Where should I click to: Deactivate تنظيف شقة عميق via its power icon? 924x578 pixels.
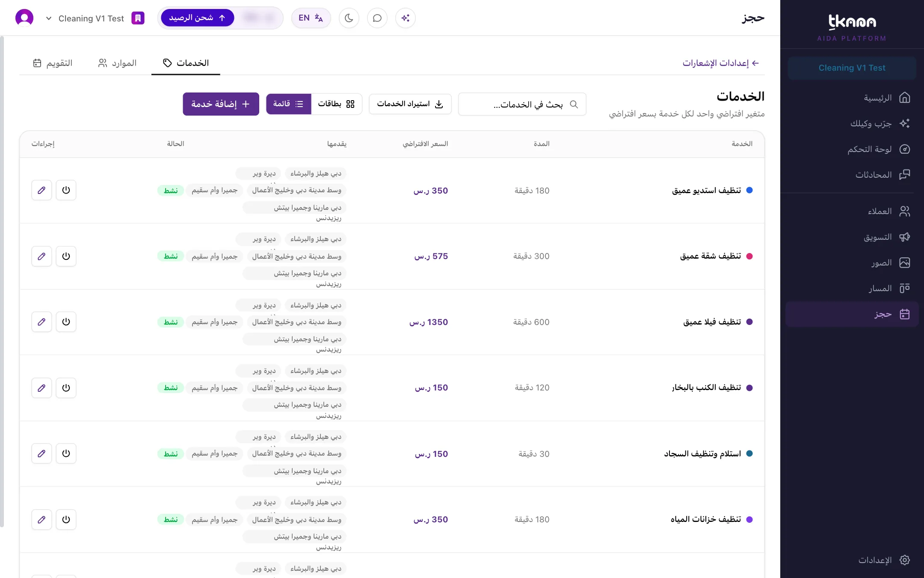pyautogui.click(x=66, y=256)
